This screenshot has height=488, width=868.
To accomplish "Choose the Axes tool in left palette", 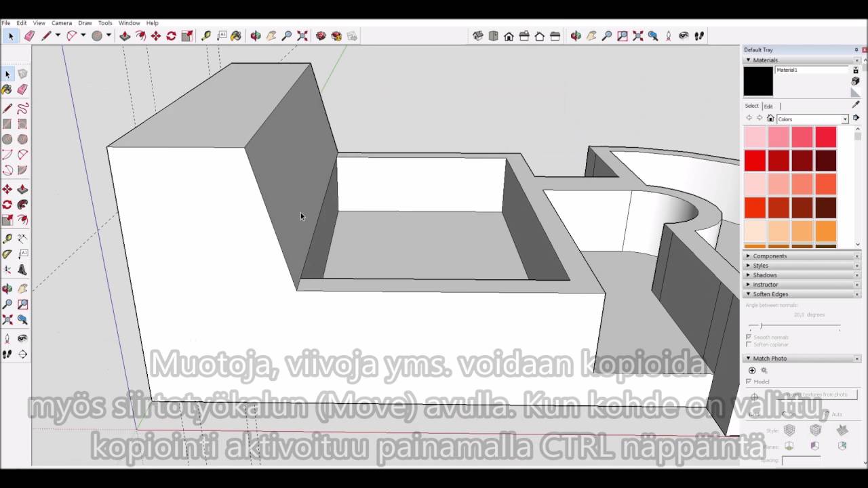I will (x=7, y=270).
